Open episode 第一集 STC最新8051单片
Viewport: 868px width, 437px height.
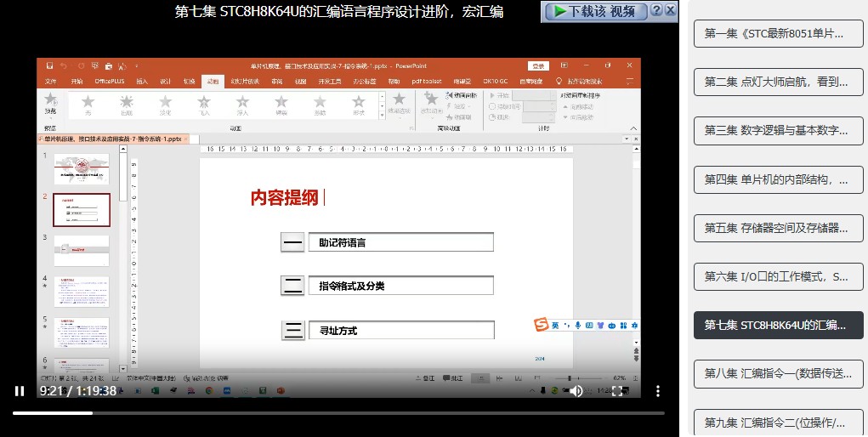tap(779, 33)
